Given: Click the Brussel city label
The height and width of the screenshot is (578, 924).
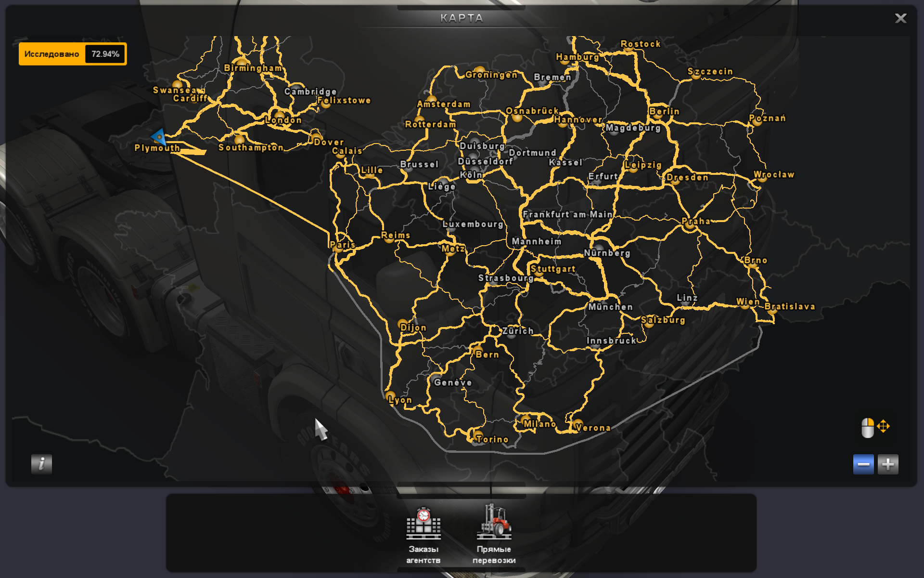Looking at the screenshot, I should tap(419, 164).
